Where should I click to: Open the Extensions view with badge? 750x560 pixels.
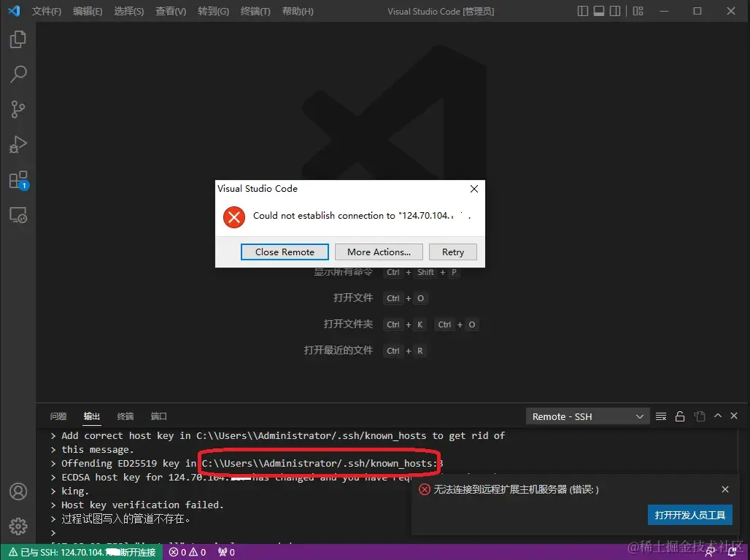[x=19, y=180]
